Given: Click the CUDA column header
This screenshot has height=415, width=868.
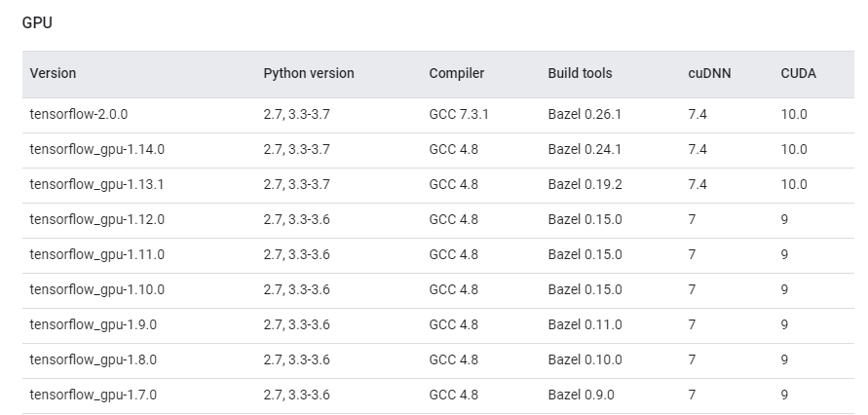Looking at the screenshot, I should pyautogui.click(x=798, y=73).
